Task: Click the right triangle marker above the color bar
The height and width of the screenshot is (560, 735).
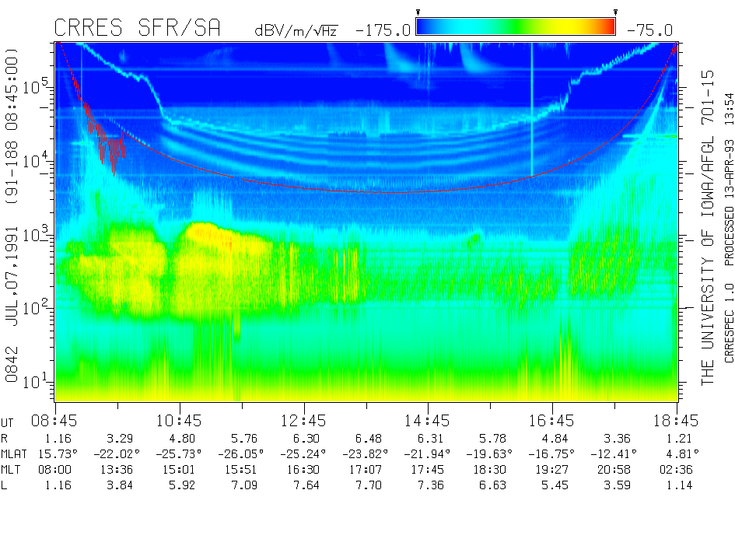Action: 615,12
